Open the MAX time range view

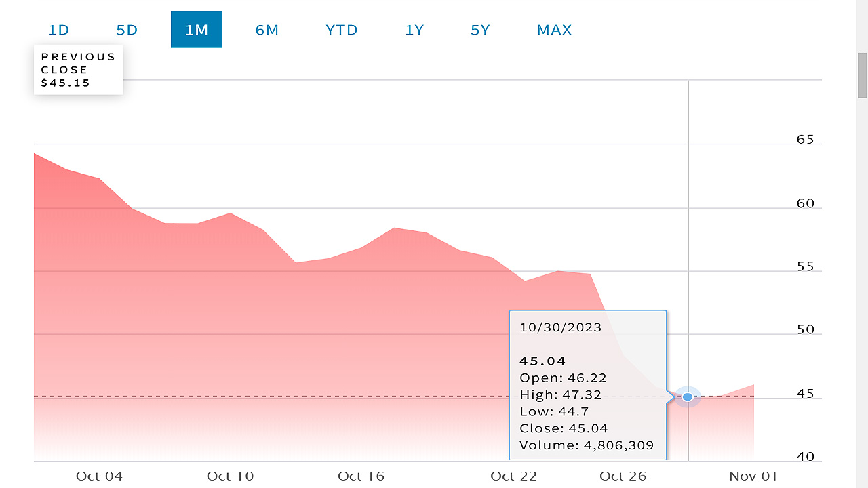click(554, 29)
